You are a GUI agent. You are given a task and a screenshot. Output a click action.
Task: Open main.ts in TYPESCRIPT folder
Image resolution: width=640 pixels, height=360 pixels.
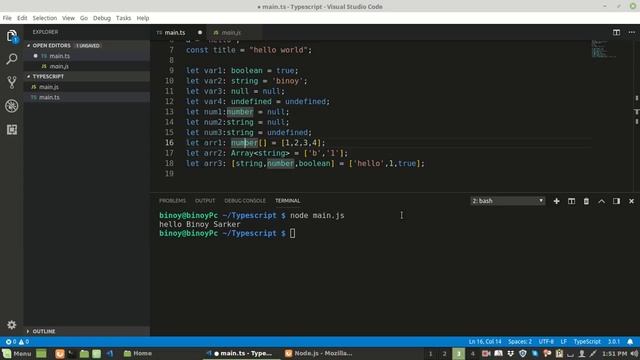[87, 97]
